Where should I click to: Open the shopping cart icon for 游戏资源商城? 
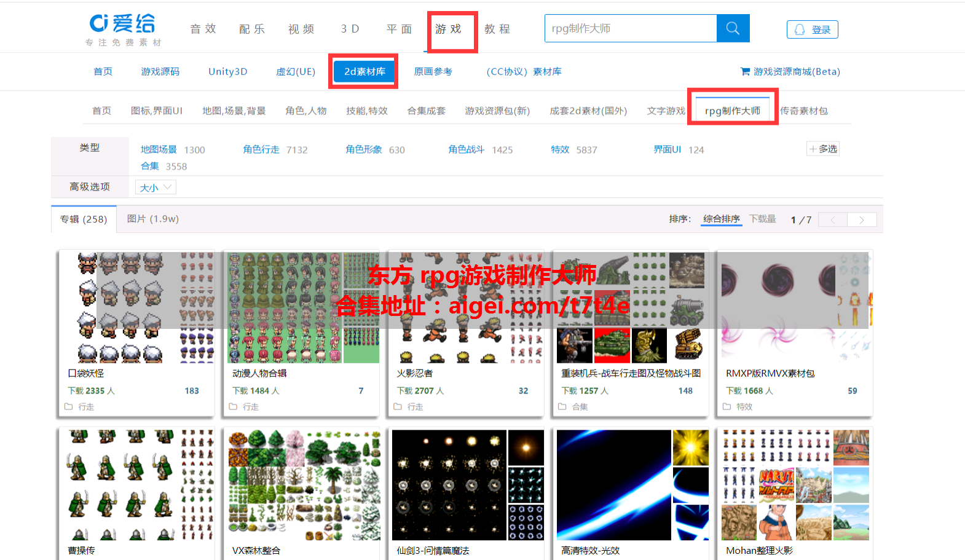pos(745,71)
